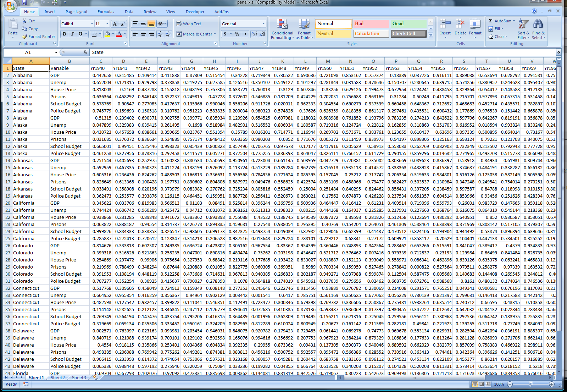Apply the Bad cell style
This screenshot has width=567, height=392.
point(371,23)
